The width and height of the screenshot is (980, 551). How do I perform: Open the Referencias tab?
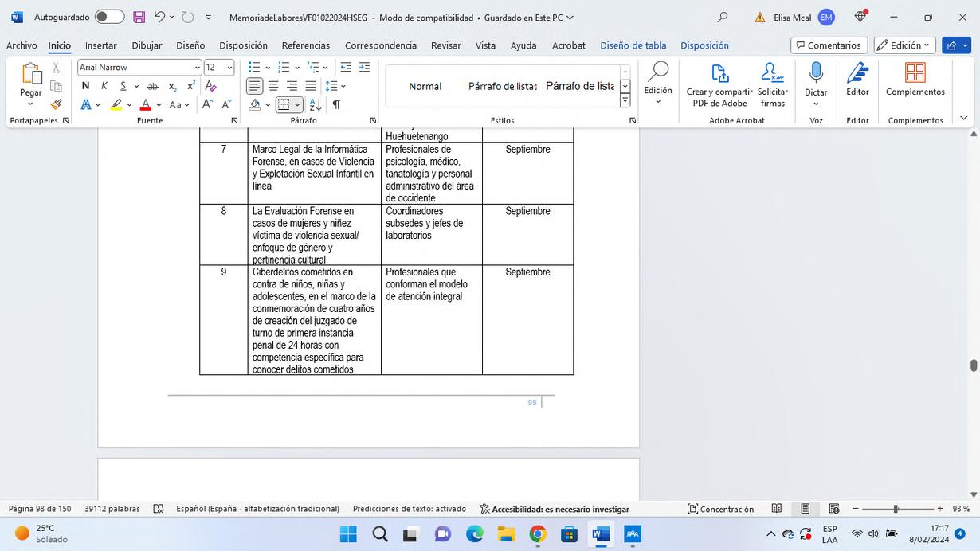(x=306, y=45)
